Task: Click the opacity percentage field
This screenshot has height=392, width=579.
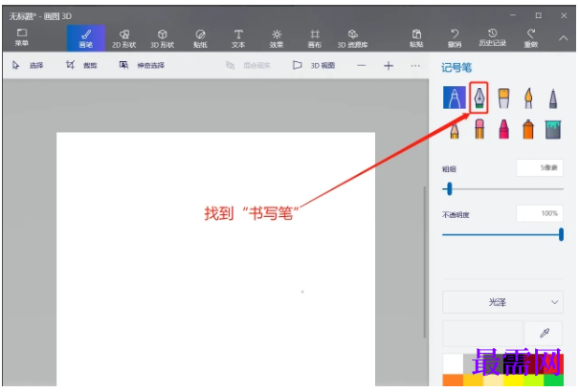Action: point(540,213)
